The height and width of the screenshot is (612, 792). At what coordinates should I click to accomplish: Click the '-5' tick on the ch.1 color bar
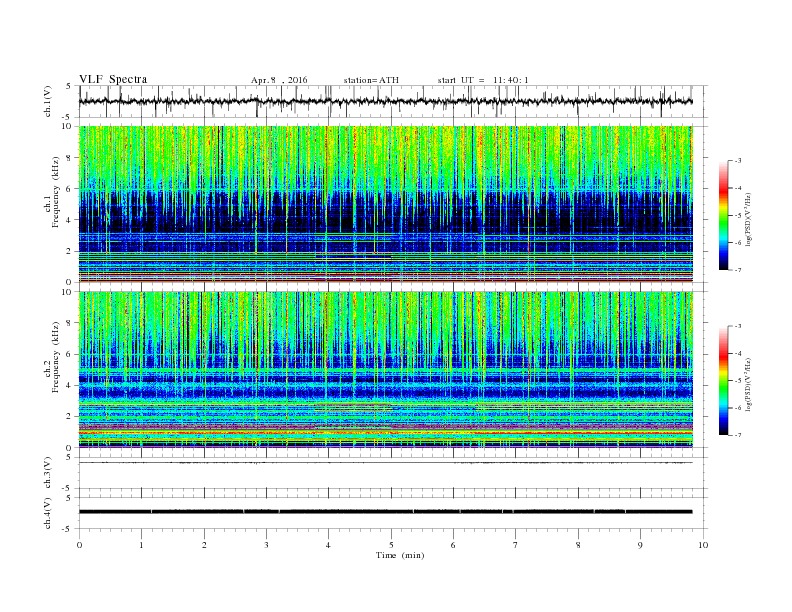coord(738,216)
